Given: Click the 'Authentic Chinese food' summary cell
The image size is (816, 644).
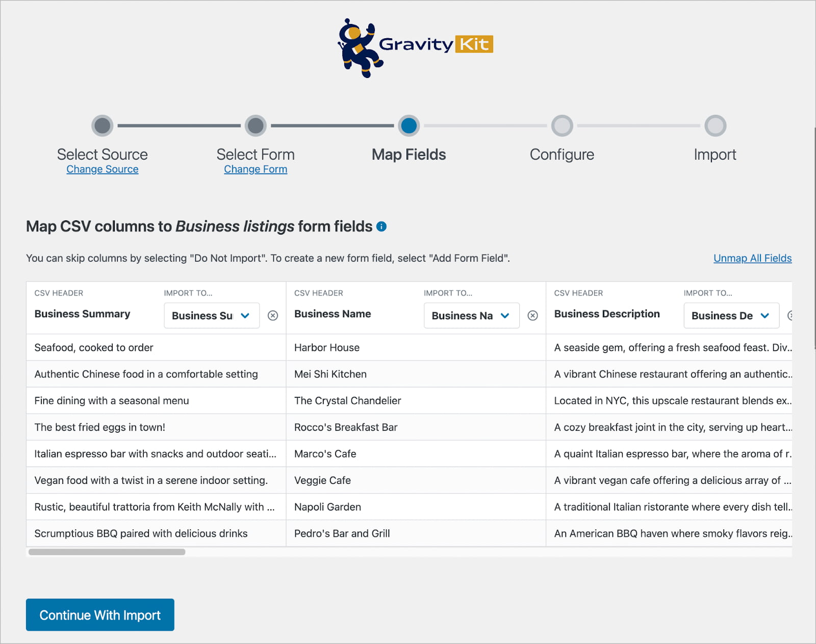Looking at the screenshot, I should tap(156, 374).
